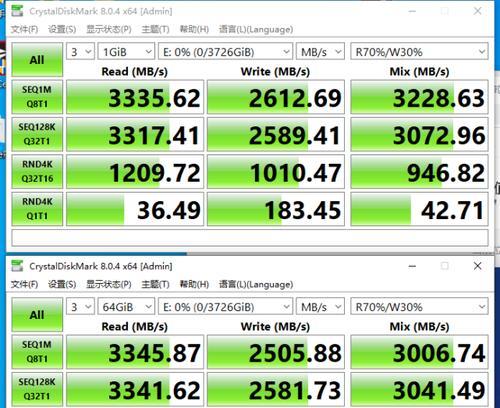Minimize the upper CrystalDiskMark window
This screenshot has height=408, width=500.
click(x=412, y=11)
